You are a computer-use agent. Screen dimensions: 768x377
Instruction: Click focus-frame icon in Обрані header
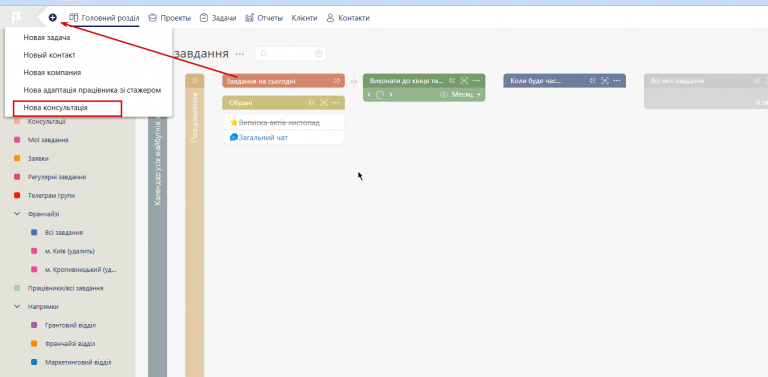pos(323,102)
